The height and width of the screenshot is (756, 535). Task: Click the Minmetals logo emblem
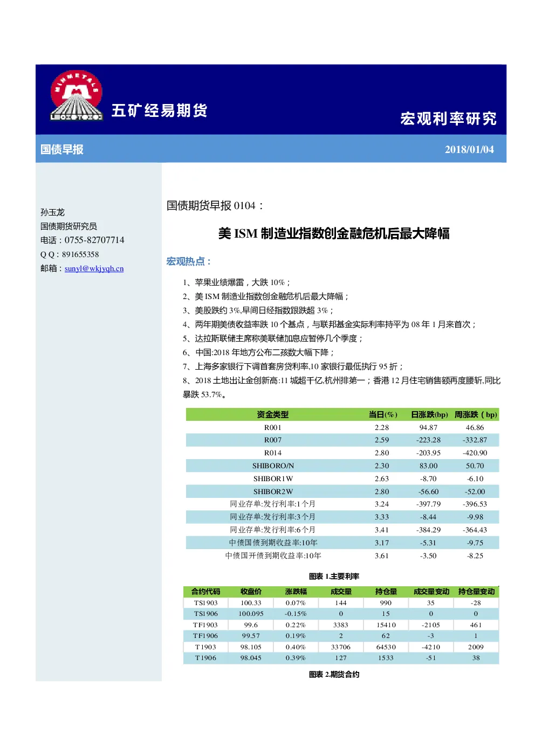(x=76, y=95)
